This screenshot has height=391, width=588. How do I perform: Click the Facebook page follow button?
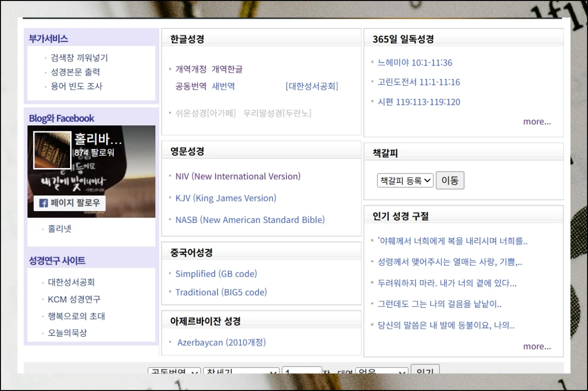click(x=70, y=203)
